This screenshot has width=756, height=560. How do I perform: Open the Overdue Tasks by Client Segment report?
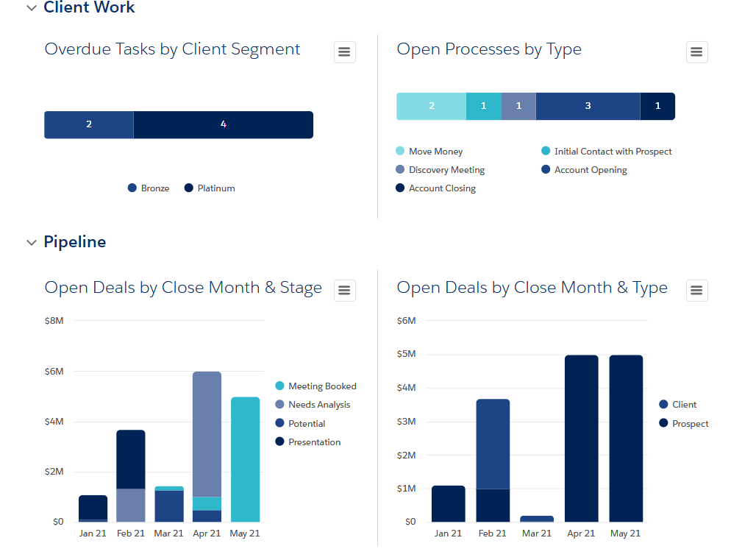pyautogui.click(x=172, y=49)
